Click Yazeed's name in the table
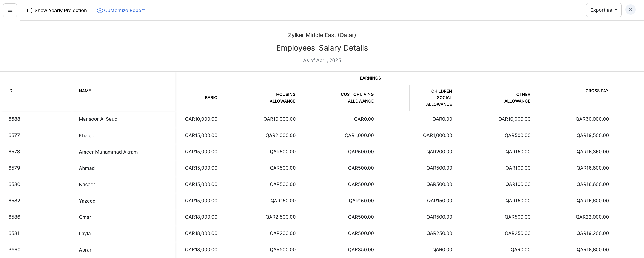 pos(87,201)
